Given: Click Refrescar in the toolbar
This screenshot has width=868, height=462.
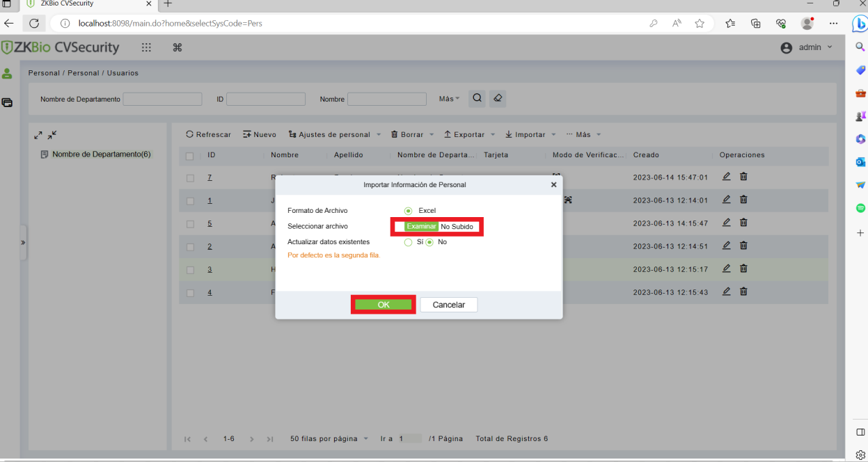Looking at the screenshot, I should [x=208, y=134].
